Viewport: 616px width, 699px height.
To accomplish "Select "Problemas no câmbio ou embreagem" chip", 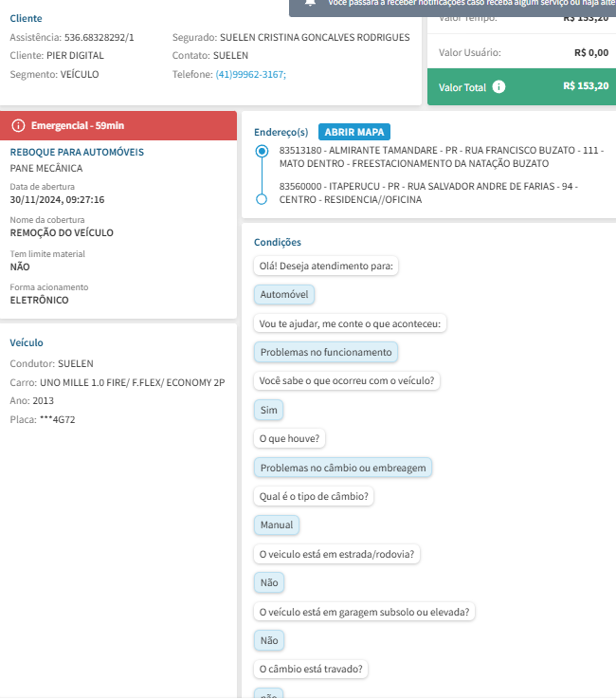I will (x=344, y=468).
